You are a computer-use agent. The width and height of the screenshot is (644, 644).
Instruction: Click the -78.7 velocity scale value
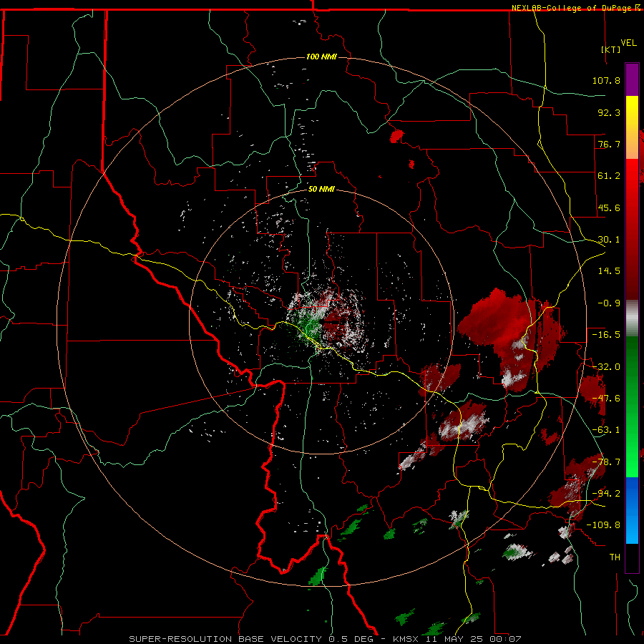point(606,462)
